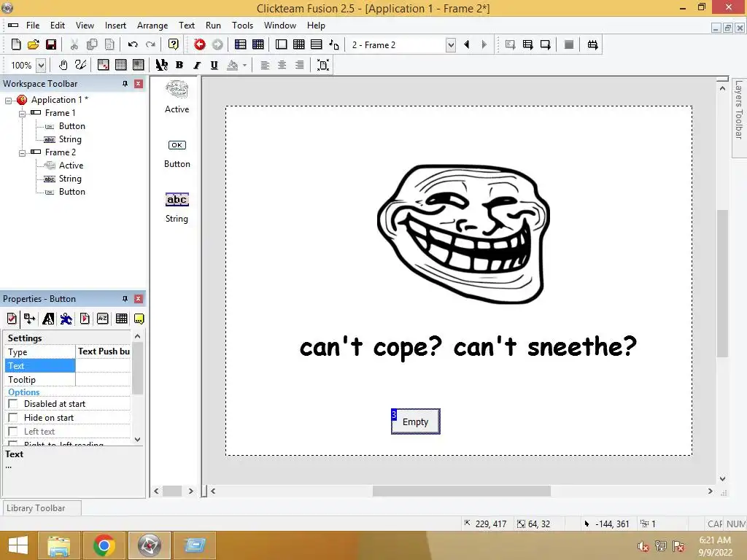The width and height of the screenshot is (747, 560).
Task: Toggle bold text formatting
Action: click(x=179, y=65)
